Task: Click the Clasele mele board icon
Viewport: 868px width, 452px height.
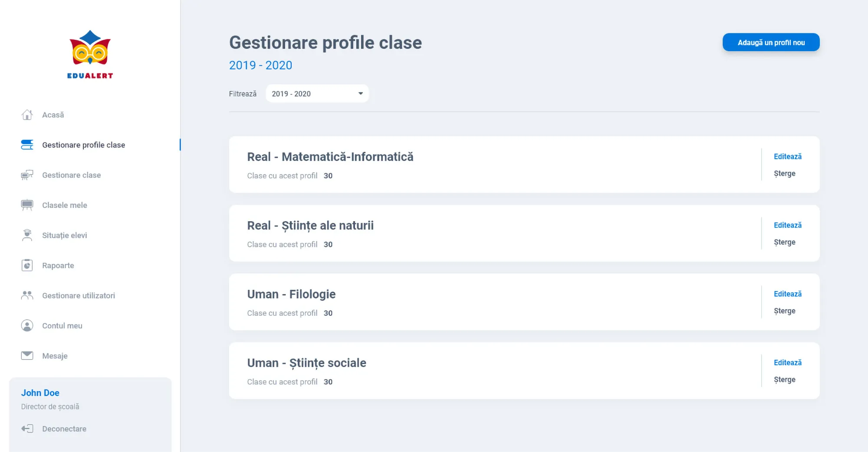Action: [27, 205]
